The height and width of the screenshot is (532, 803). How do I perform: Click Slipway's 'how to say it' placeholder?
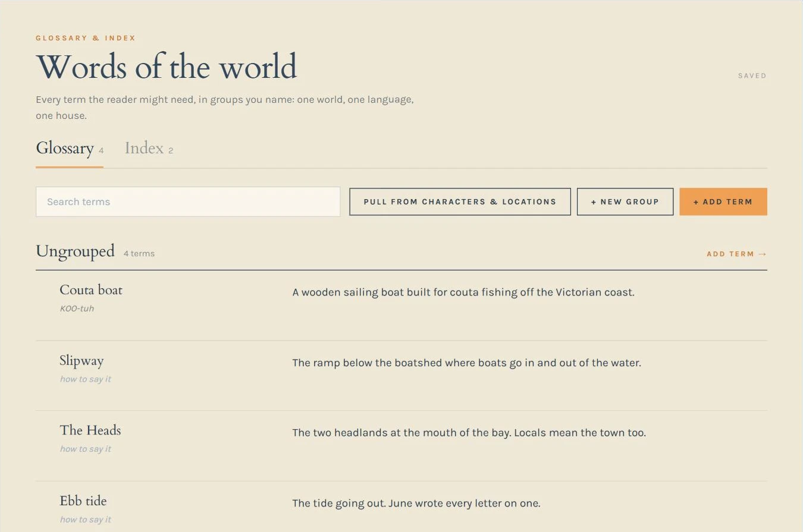[86, 379]
